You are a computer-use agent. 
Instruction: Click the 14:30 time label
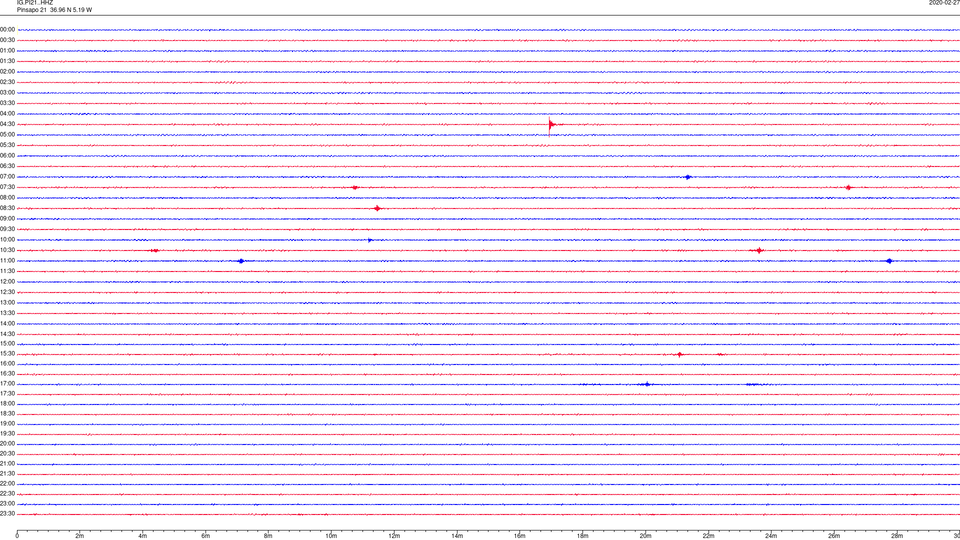click(7, 334)
